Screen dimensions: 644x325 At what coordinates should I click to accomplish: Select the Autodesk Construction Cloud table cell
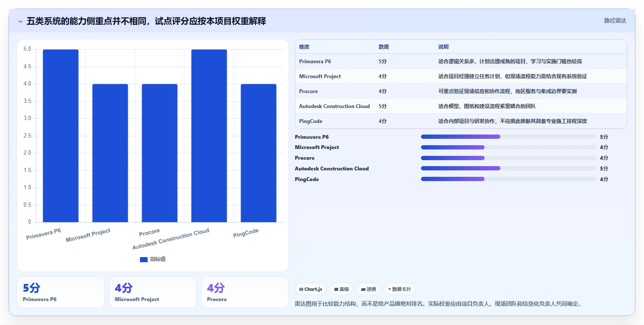(x=335, y=106)
